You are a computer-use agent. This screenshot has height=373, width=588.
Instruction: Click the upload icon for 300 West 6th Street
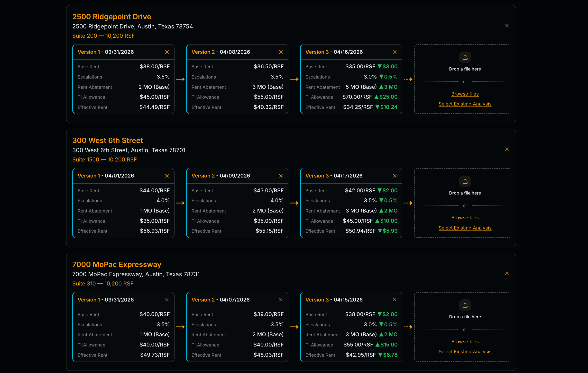pyautogui.click(x=465, y=181)
